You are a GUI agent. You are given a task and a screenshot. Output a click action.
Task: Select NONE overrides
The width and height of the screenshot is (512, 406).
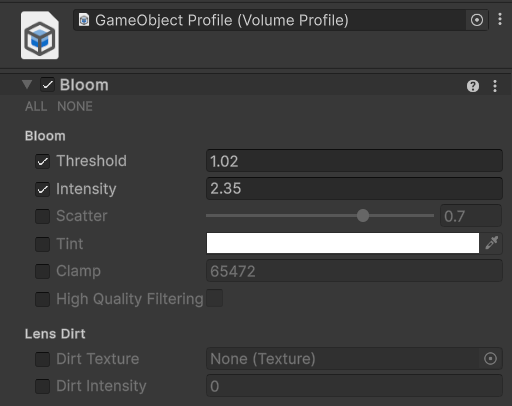[x=75, y=106]
